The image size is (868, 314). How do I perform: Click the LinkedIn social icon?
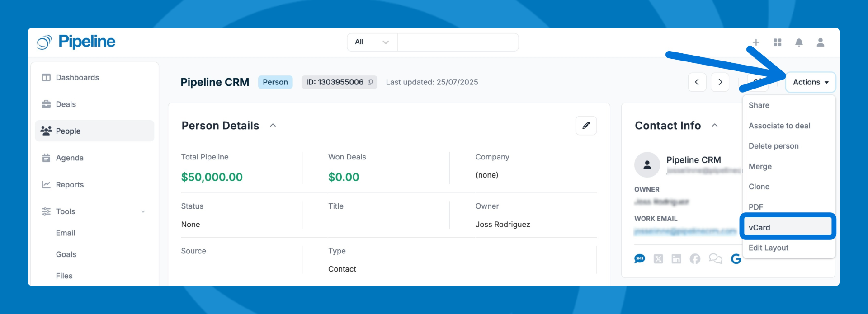click(x=676, y=259)
